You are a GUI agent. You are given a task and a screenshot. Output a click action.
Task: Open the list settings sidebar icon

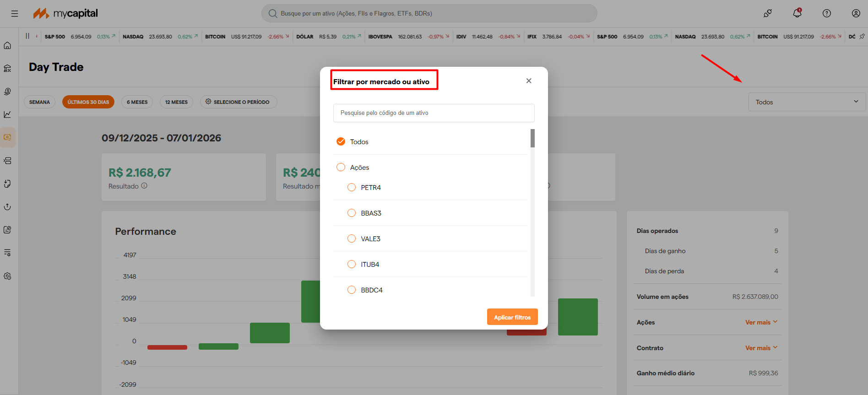tap(7, 253)
